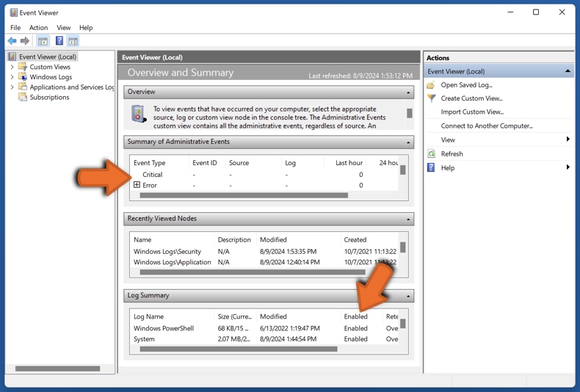Screen dimensions: 580x392
Task: Open the Help menu in the menu bar
Action: point(86,28)
